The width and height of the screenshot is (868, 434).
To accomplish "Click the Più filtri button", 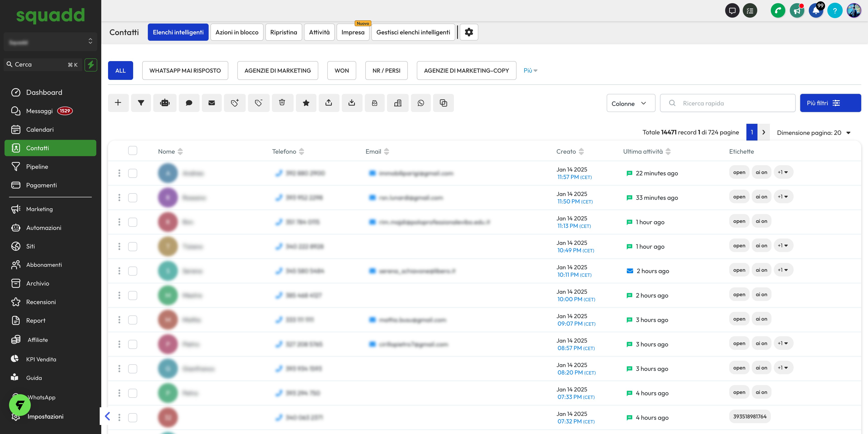I will click(x=830, y=103).
